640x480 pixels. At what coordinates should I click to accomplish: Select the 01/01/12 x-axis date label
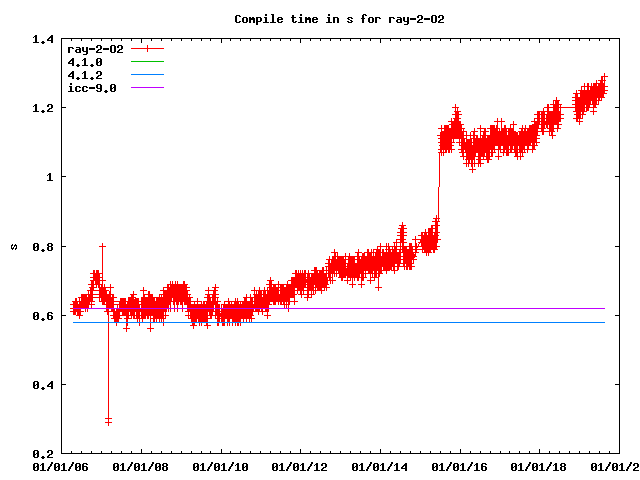tap(300, 466)
